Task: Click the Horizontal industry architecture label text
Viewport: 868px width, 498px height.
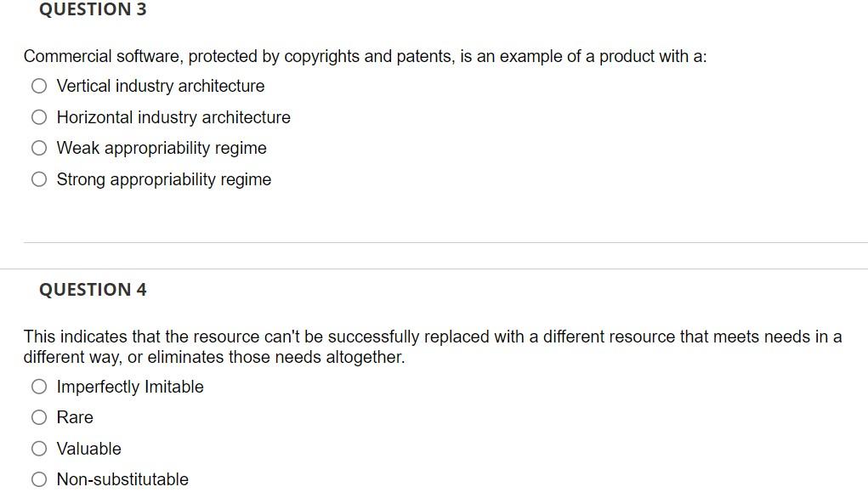Action: point(173,116)
